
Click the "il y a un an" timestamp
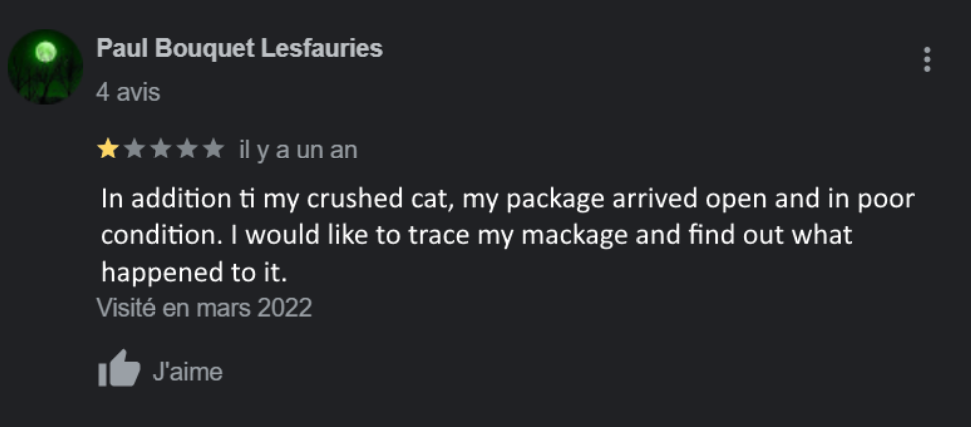(x=297, y=150)
